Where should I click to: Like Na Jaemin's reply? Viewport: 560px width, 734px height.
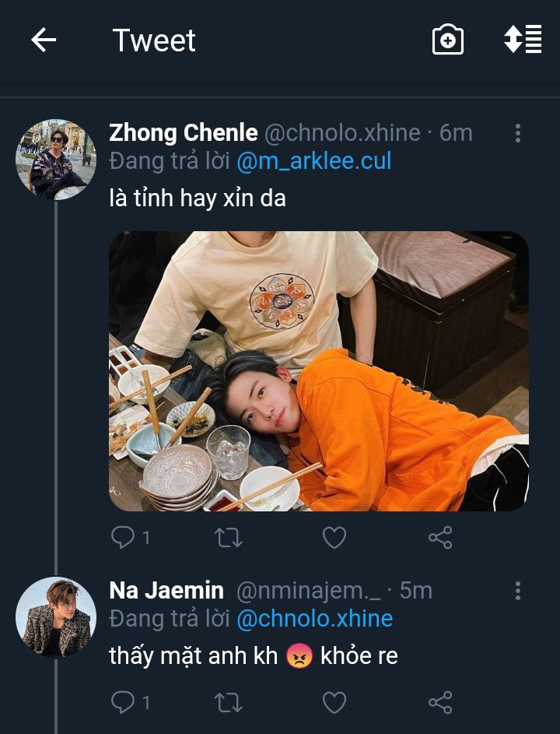(x=334, y=703)
